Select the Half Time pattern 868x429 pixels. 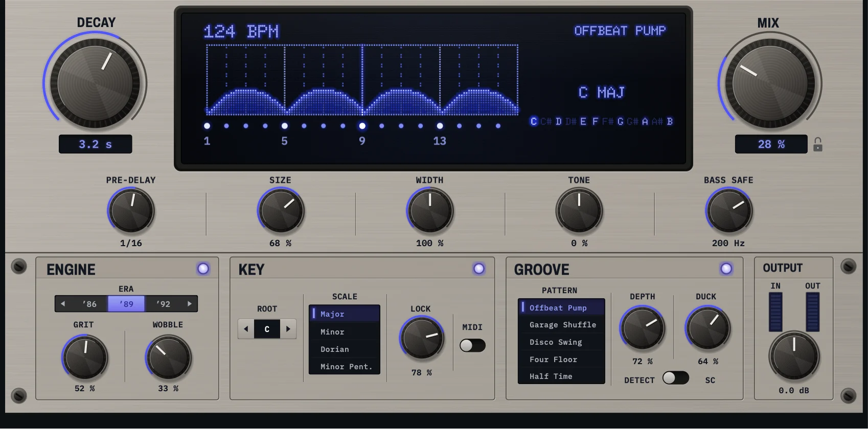coord(561,376)
